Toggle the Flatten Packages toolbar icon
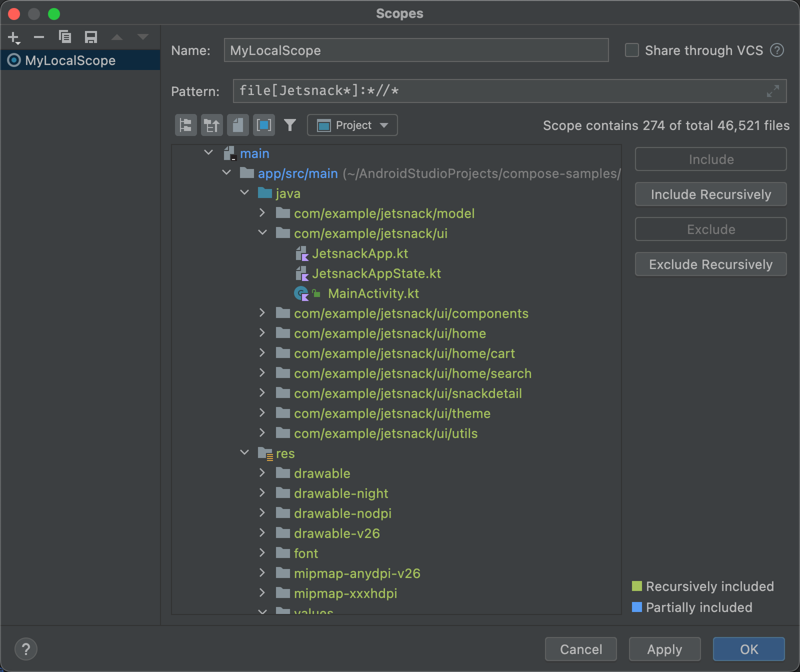 click(x=185, y=125)
